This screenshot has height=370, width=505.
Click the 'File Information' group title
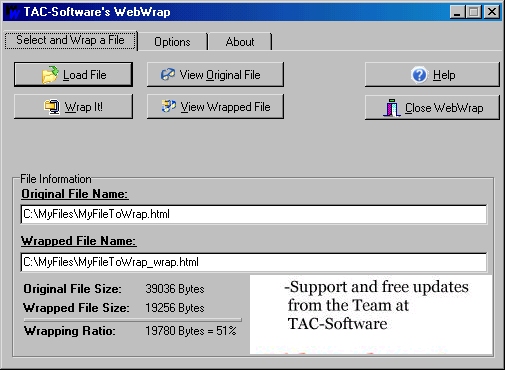(56, 179)
